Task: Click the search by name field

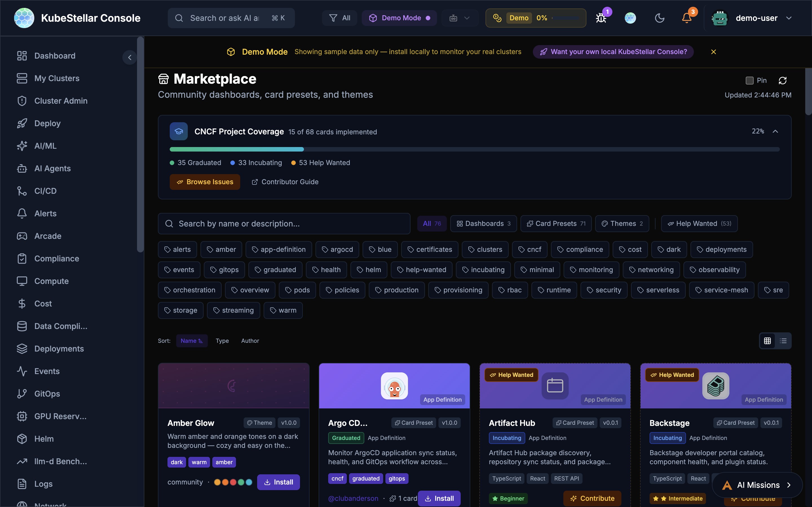Action: tap(284, 223)
